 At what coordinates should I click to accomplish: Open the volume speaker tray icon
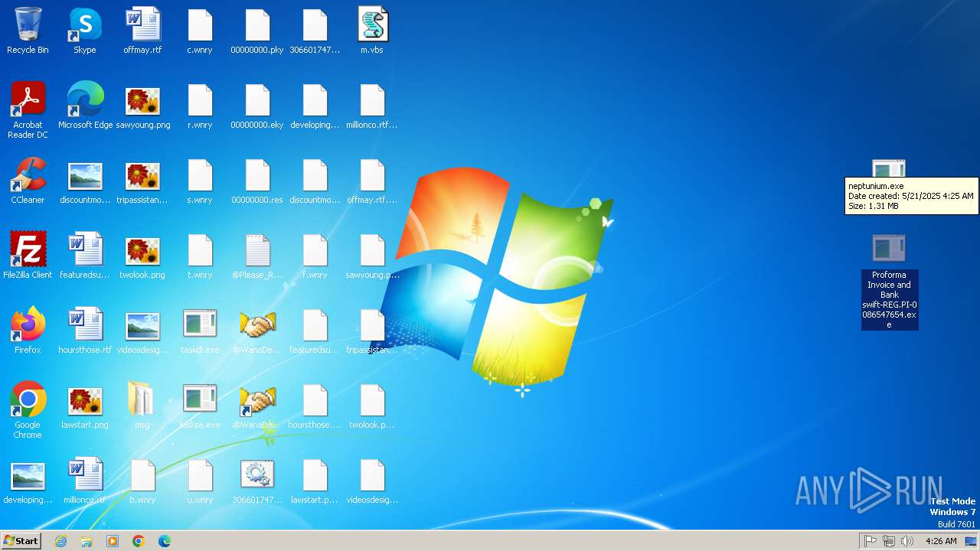click(x=907, y=541)
